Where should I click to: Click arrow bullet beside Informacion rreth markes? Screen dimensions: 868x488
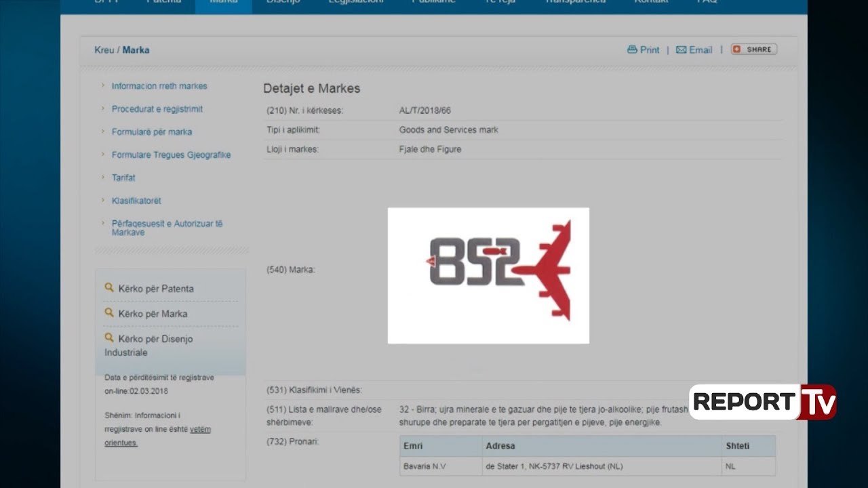point(103,85)
